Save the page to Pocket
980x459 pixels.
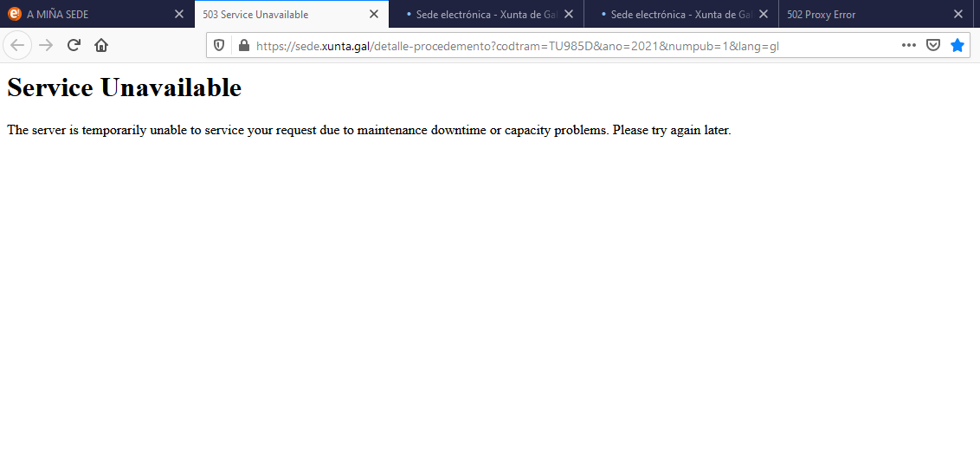[x=933, y=45]
